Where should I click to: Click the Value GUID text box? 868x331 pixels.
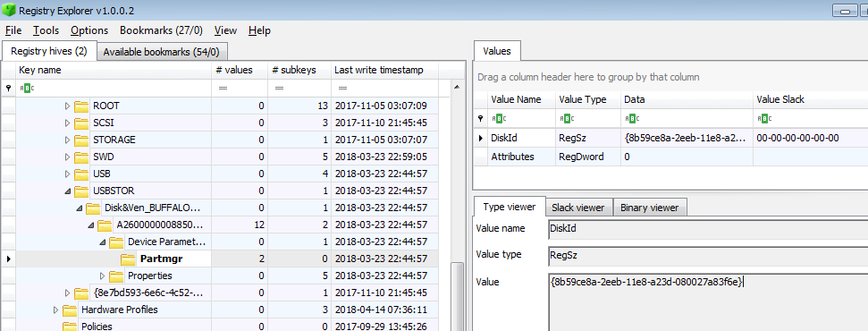[x=708, y=302]
